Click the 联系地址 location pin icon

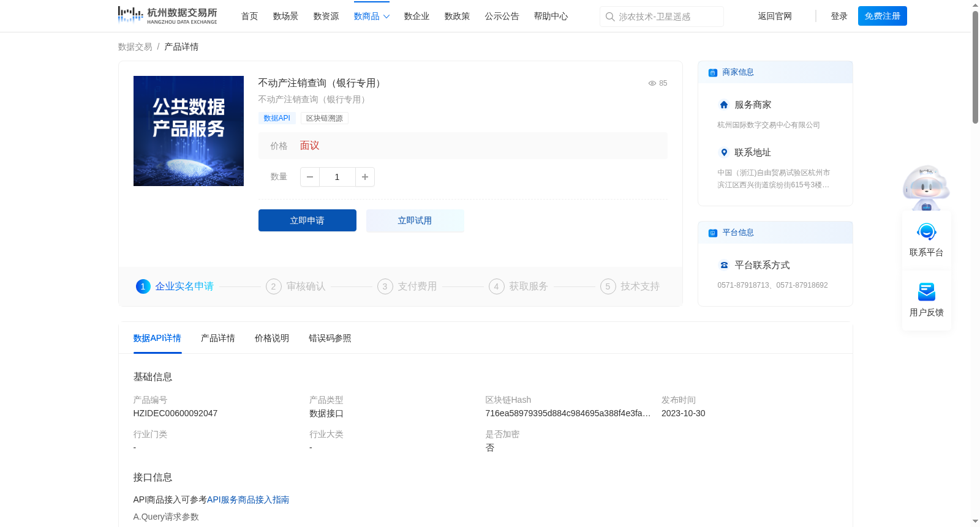tap(724, 152)
